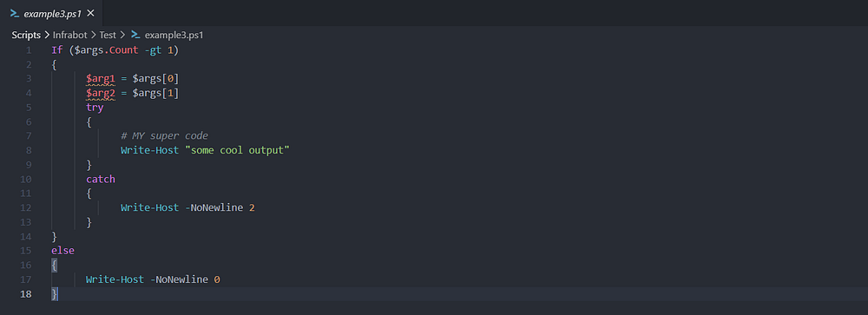Select line number 1 in the gutter

click(29, 50)
